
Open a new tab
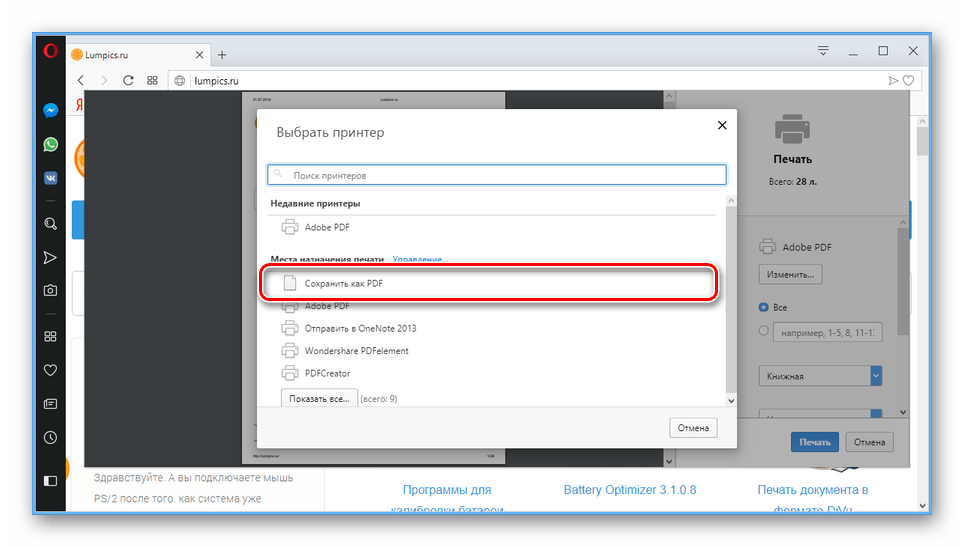pos(222,55)
